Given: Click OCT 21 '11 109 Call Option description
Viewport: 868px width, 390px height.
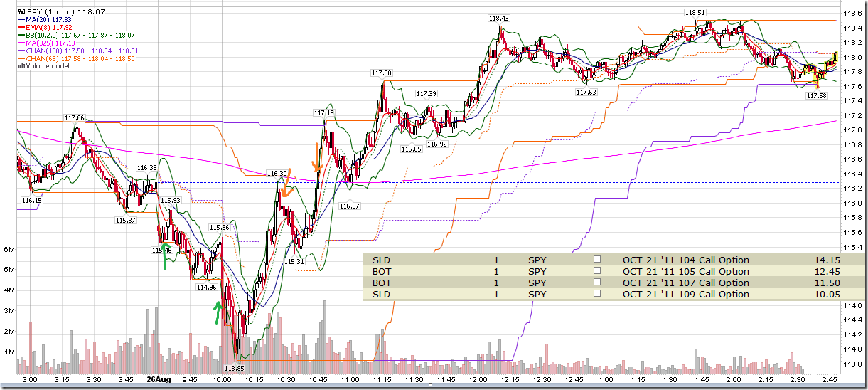Looking at the screenshot, I should coord(686,294).
